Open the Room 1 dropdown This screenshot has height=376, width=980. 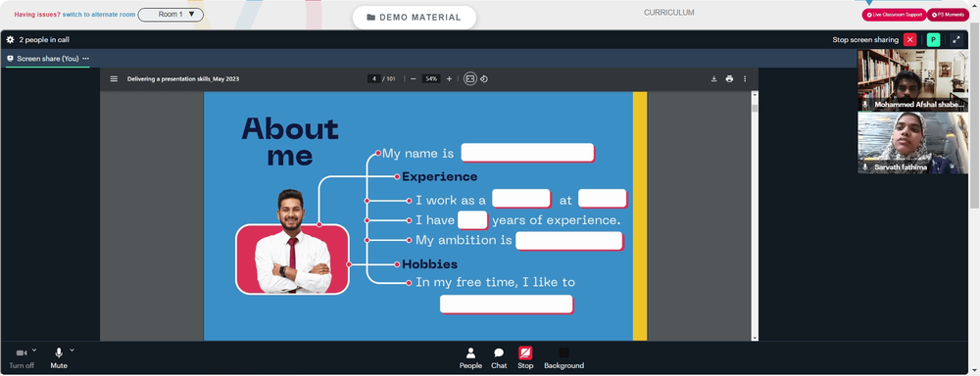(171, 15)
